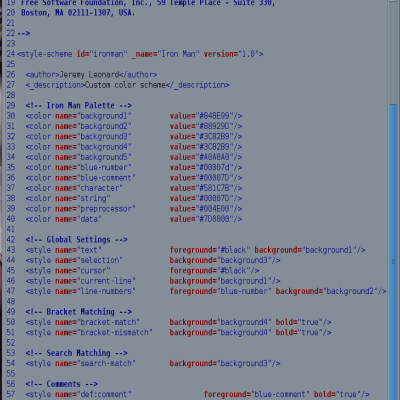This screenshot has width=400, height=400.
Task: Click the color name "blue-number" on line 35
Action: (93, 168)
